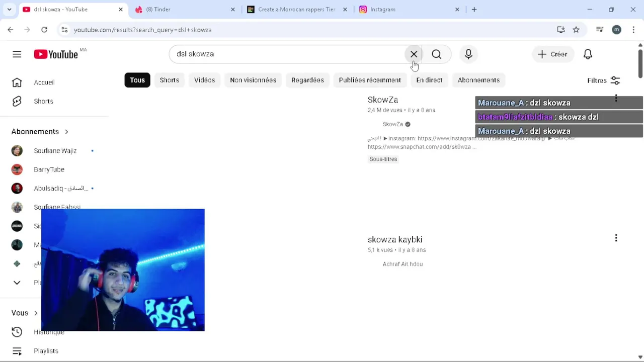Image resolution: width=644 pixels, height=362 pixels.
Task: Expand more subscriptions with chevron down
Action: 17,283
